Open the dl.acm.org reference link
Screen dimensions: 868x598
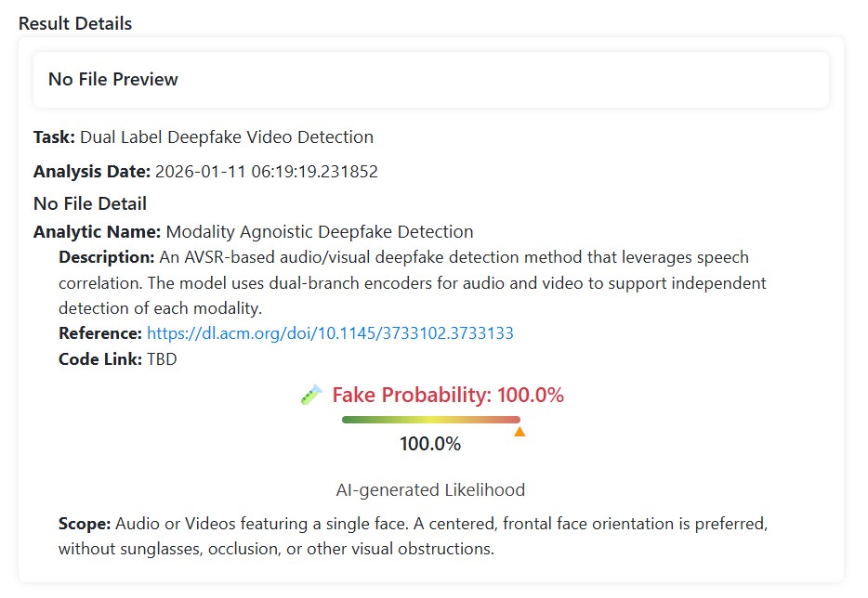330,332
